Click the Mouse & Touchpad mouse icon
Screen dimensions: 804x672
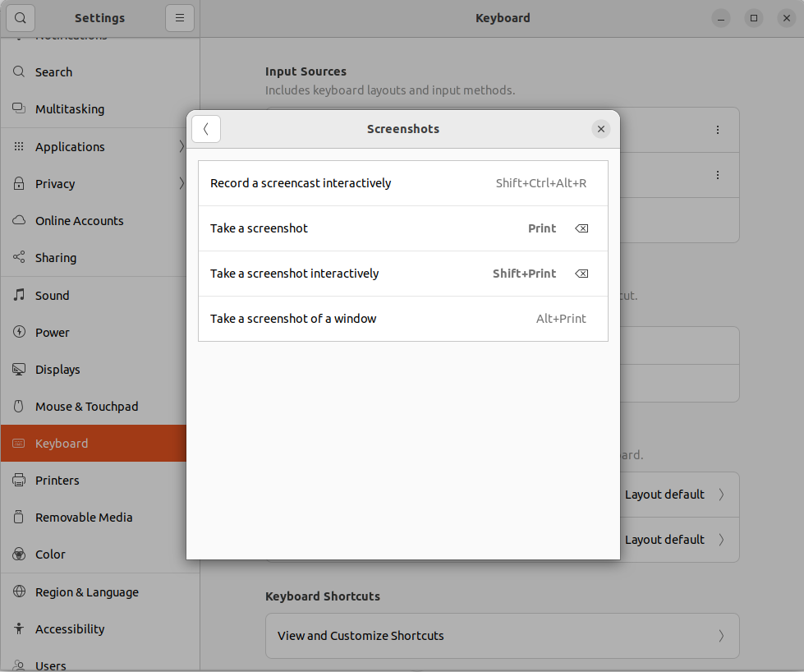(x=18, y=406)
